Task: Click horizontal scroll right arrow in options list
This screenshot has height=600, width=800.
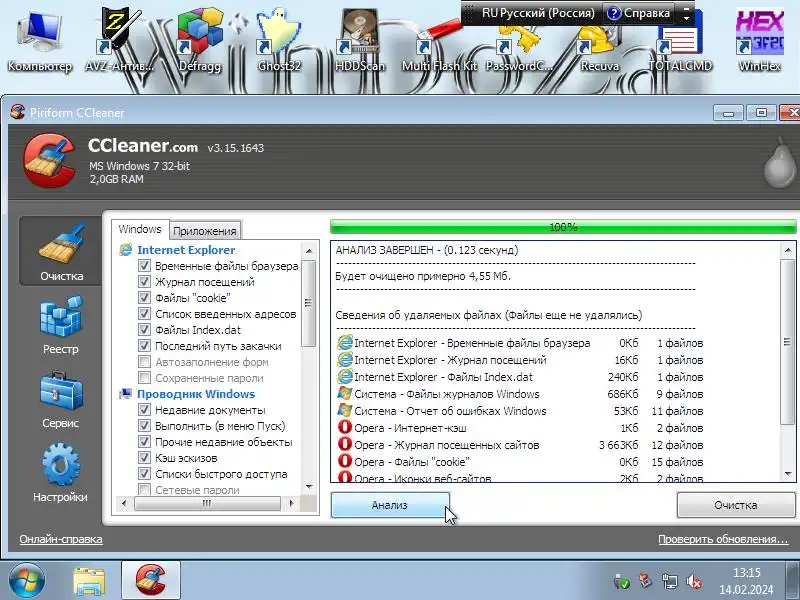Action: [291, 503]
